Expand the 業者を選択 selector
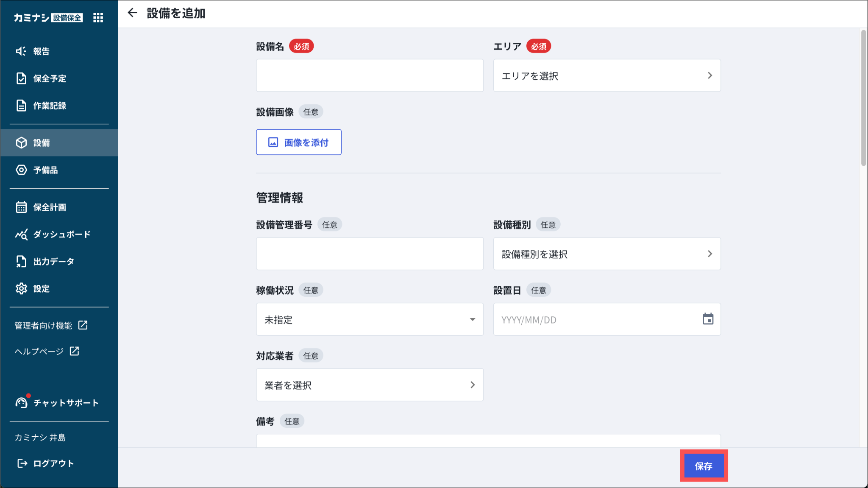This screenshot has width=868, height=488. (369, 385)
